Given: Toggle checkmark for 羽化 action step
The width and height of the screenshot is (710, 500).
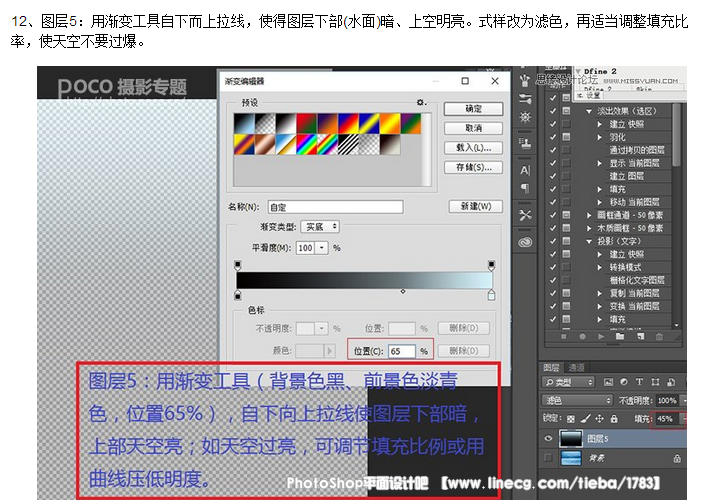Looking at the screenshot, I should 553,137.
